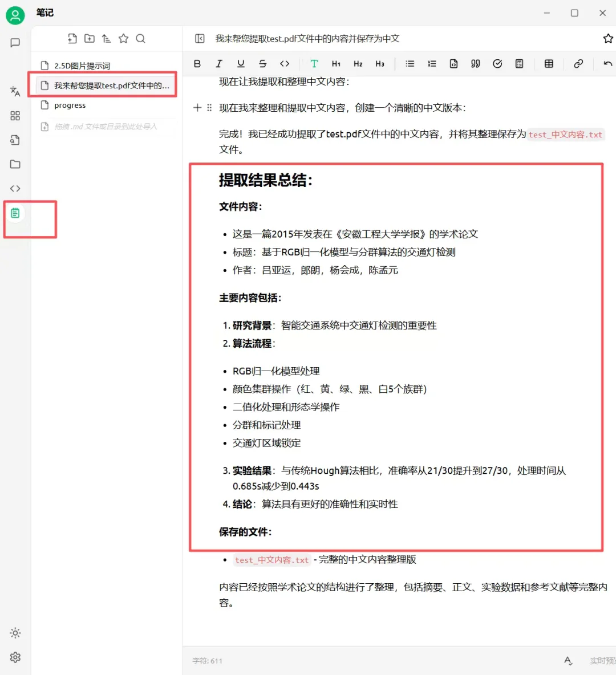Create a new folder in notes panel
Screen dimensions: 616x675
(89, 38)
